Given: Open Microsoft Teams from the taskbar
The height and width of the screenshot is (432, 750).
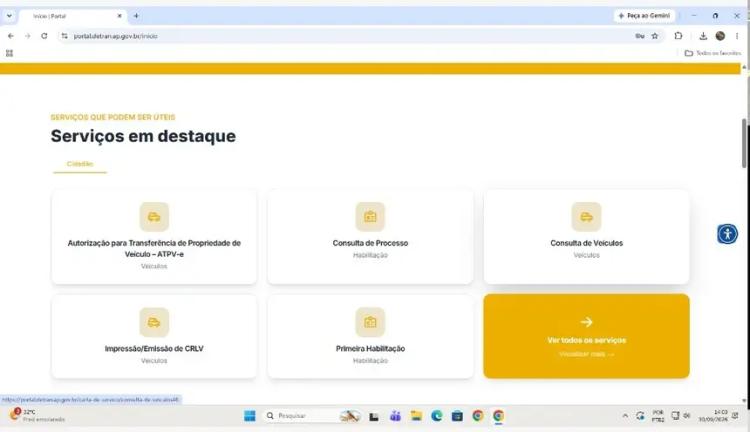Looking at the screenshot, I should tap(395, 416).
